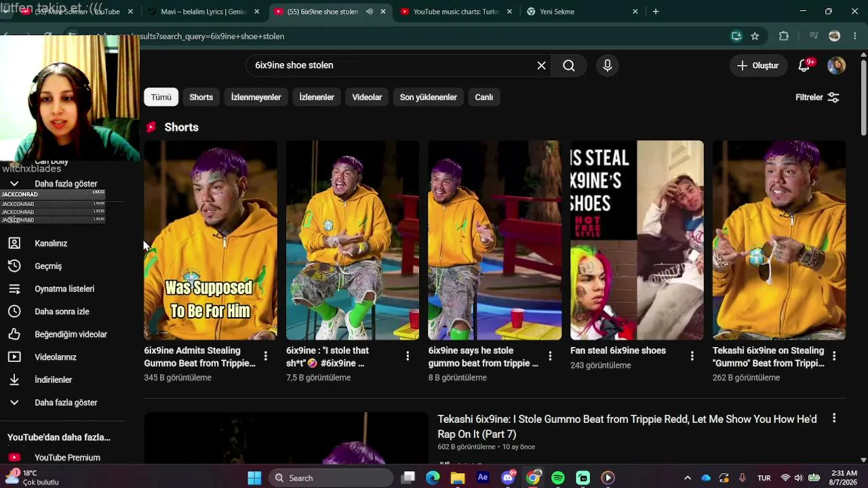
Task: Open File Explorer from taskbar
Action: point(458,478)
